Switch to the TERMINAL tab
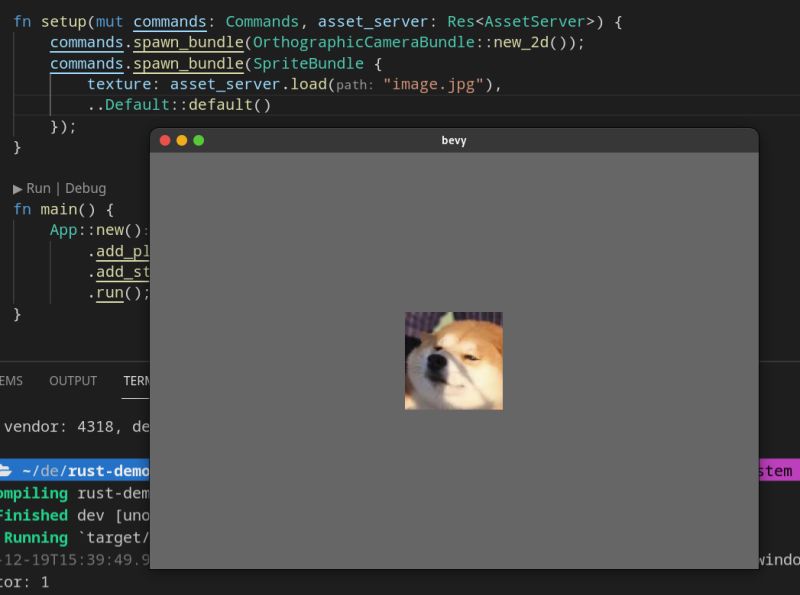This screenshot has height=595, width=800. click(x=140, y=381)
